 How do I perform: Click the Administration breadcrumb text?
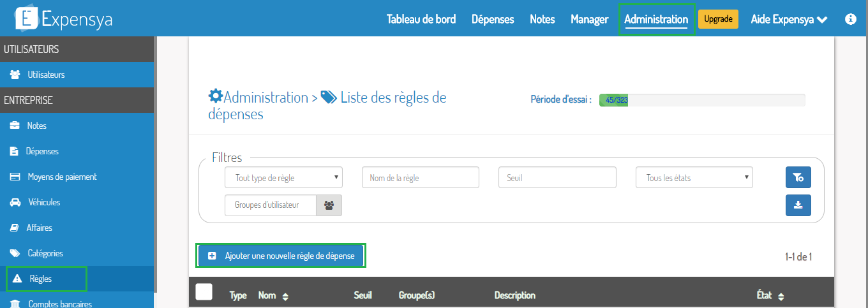(x=266, y=98)
